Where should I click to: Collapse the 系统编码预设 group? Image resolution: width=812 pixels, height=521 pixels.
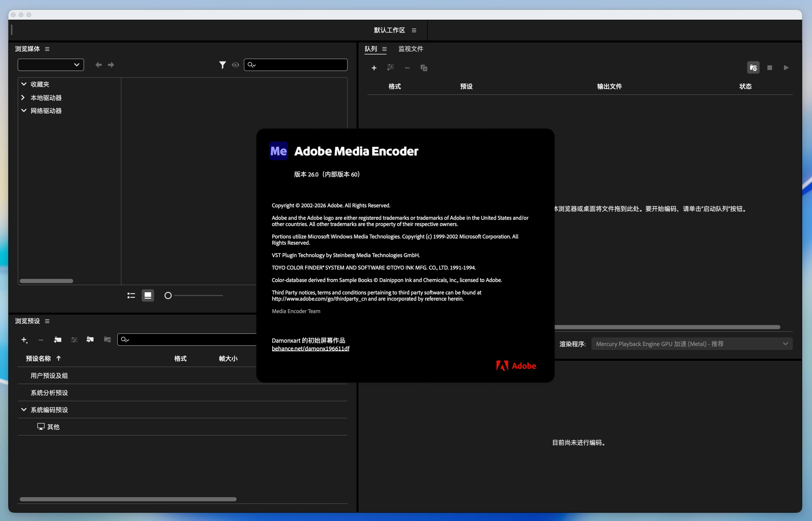coord(24,410)
